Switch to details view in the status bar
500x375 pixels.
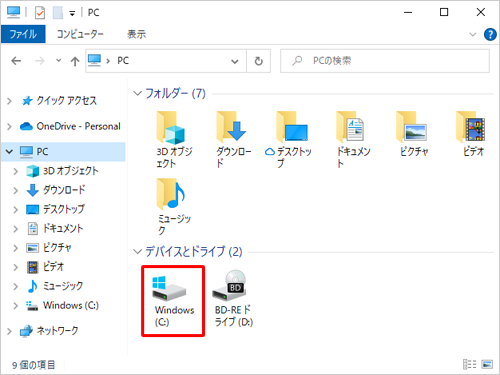click(470, 364)
